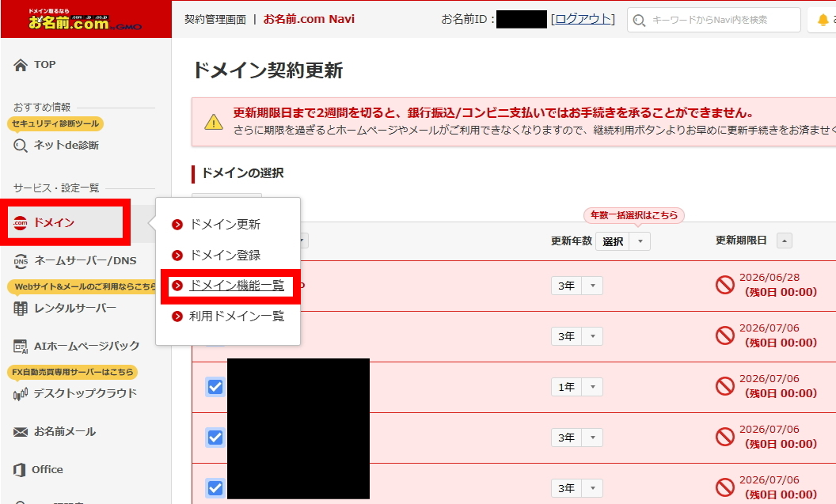Open the レンタルサーバー sidebar link
This screenshot has height=504, width=836.
74,309
